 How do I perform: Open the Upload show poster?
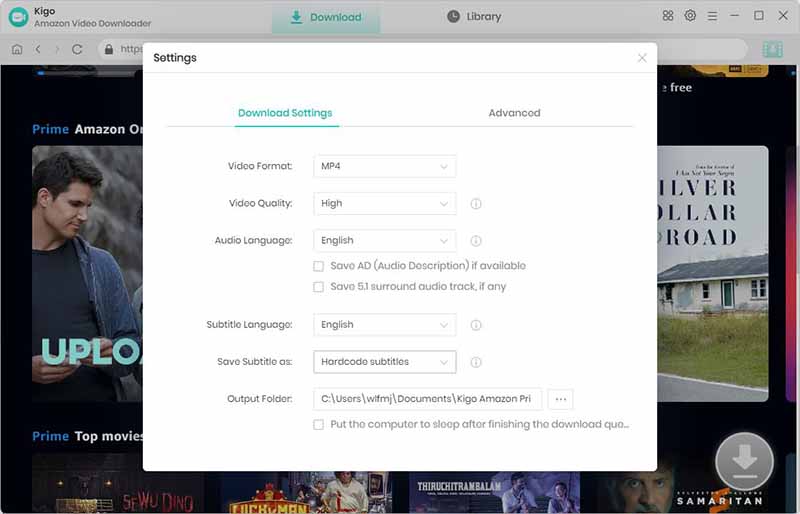coord(87,274)
